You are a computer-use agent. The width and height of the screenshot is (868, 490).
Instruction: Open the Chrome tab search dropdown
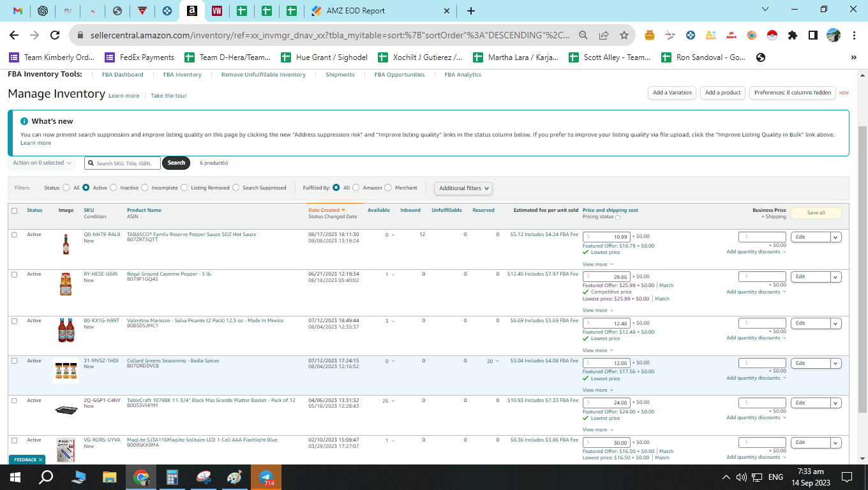tap(766, 10)
